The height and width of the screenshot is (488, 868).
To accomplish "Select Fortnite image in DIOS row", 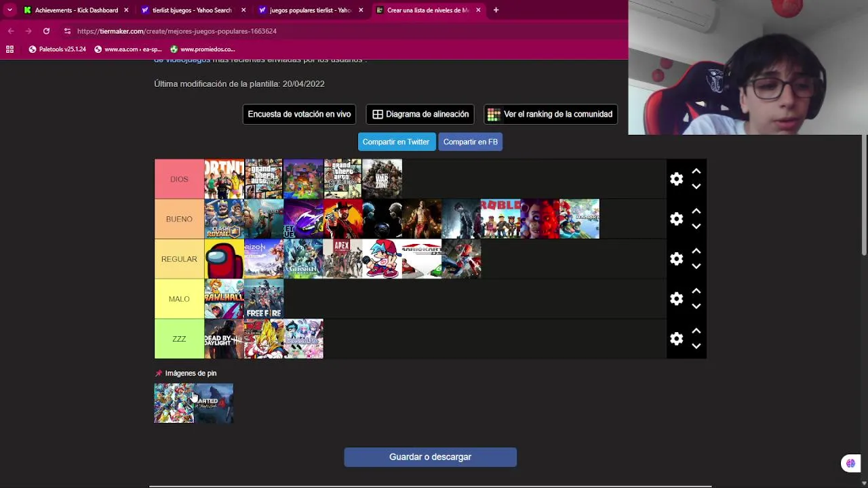I will [x=224, y=179].
